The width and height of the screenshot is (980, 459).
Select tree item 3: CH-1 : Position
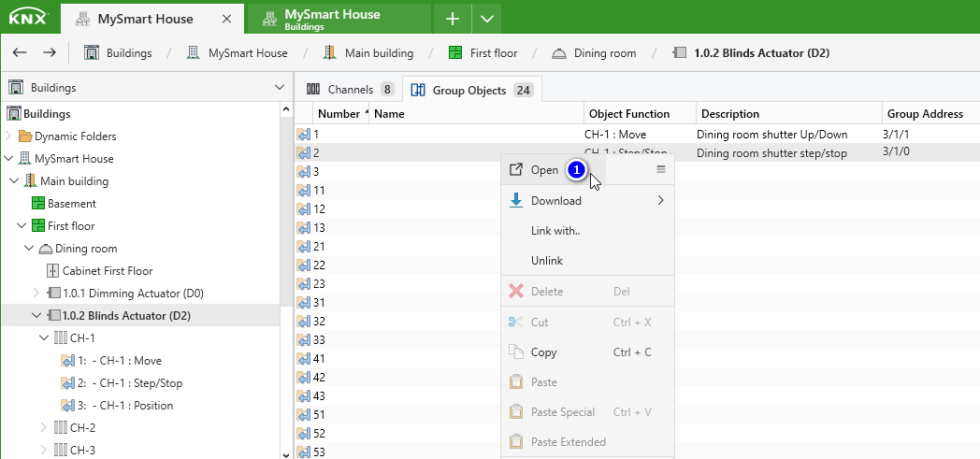click(x=117, y=406)
